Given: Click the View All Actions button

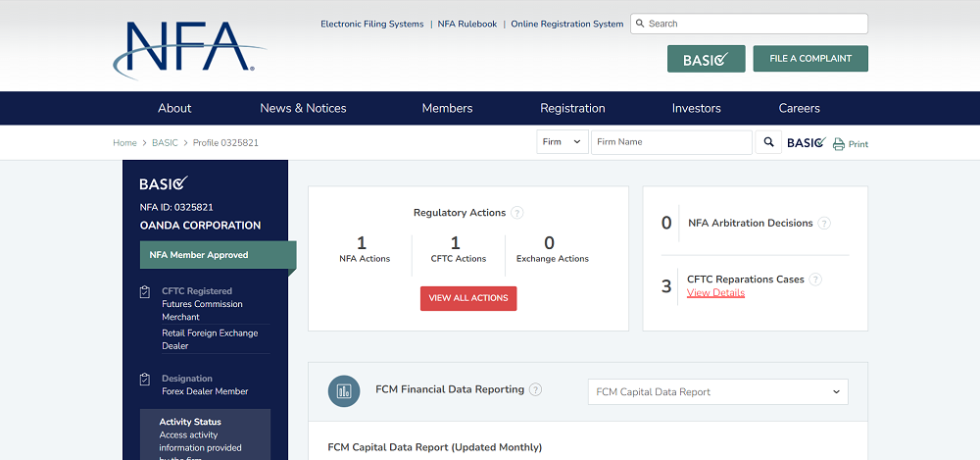Looking at the screenshot, I should (x=468, y=298).
